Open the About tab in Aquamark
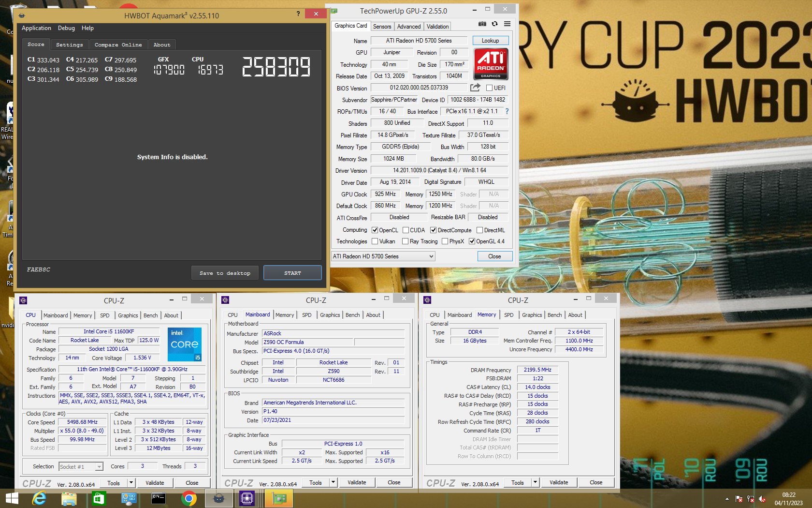Screen dimensions: 812x508 [162, 45]
